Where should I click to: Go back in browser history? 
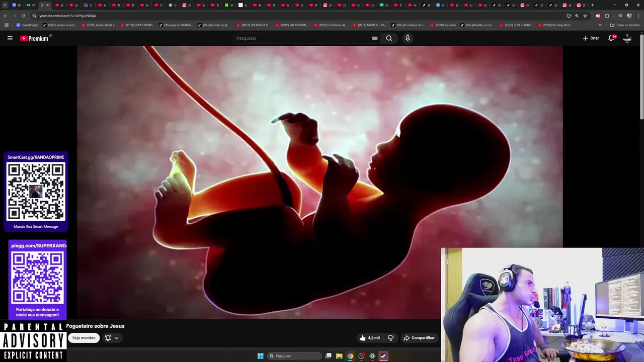[x=6, y=16]
